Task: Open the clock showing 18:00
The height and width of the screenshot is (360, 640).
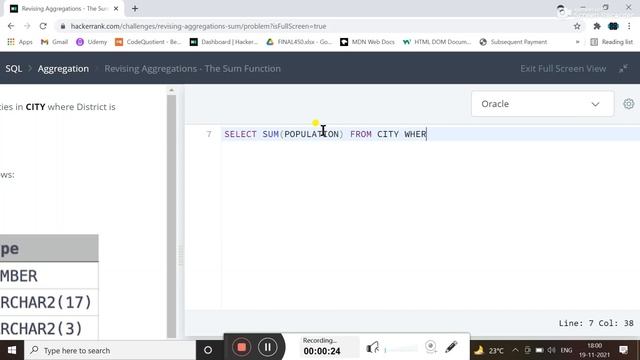Action: coord(594,350)
